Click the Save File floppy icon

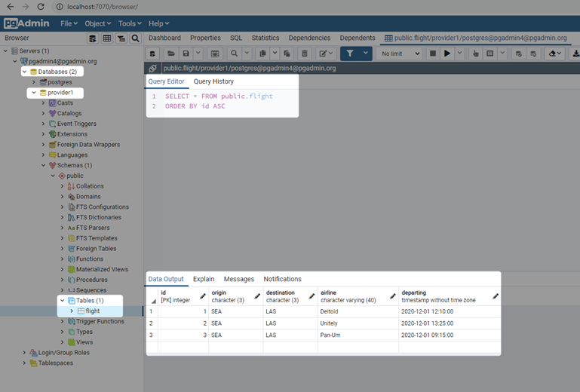coord(186,54)
